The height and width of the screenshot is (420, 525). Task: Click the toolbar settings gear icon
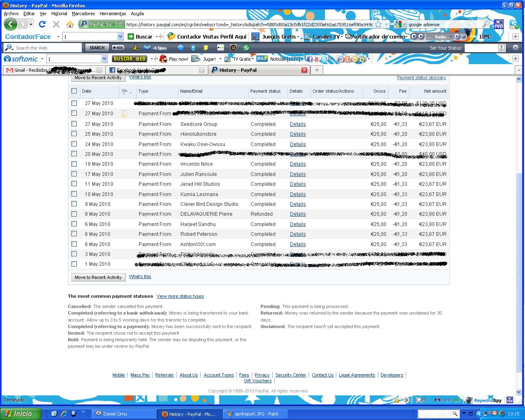(516, 48)
